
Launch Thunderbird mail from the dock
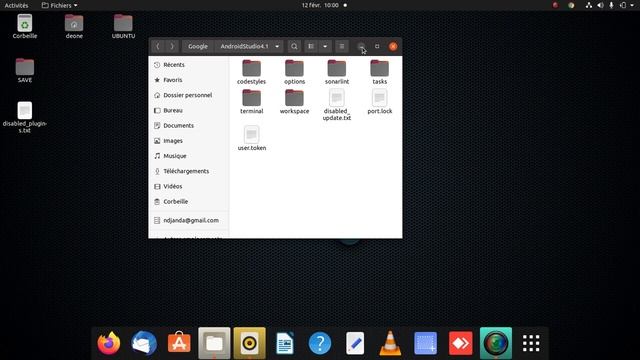pyautogui.click(x=144, y=343)
